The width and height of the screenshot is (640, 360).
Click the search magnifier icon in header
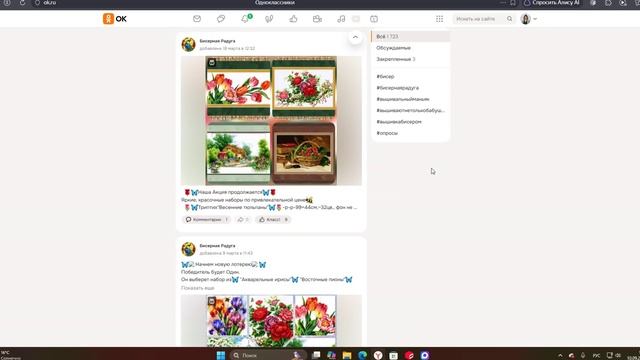(509, 19)
